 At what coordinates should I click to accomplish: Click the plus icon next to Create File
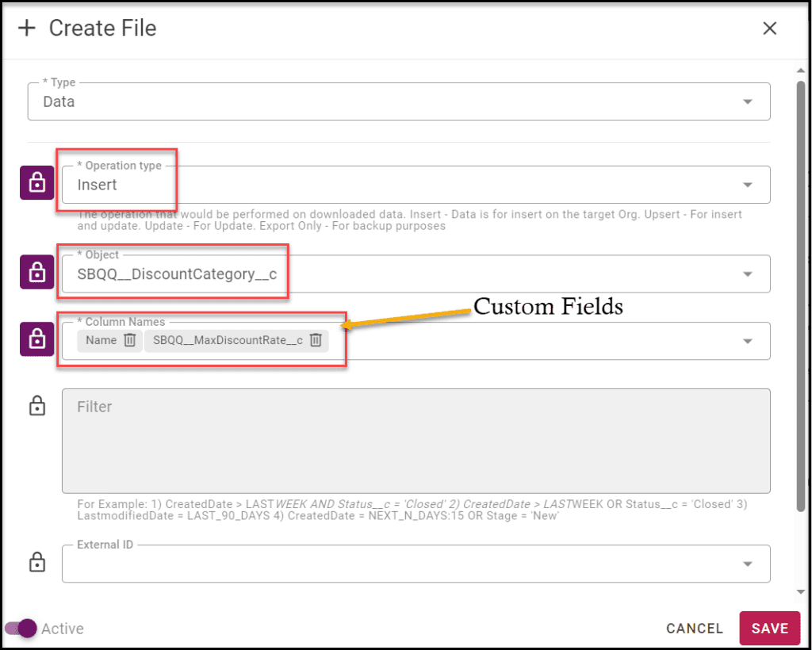click(27, 28)
